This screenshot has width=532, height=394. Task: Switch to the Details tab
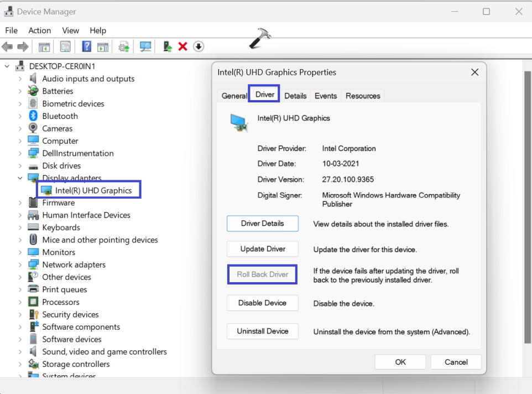pos(295,96)
